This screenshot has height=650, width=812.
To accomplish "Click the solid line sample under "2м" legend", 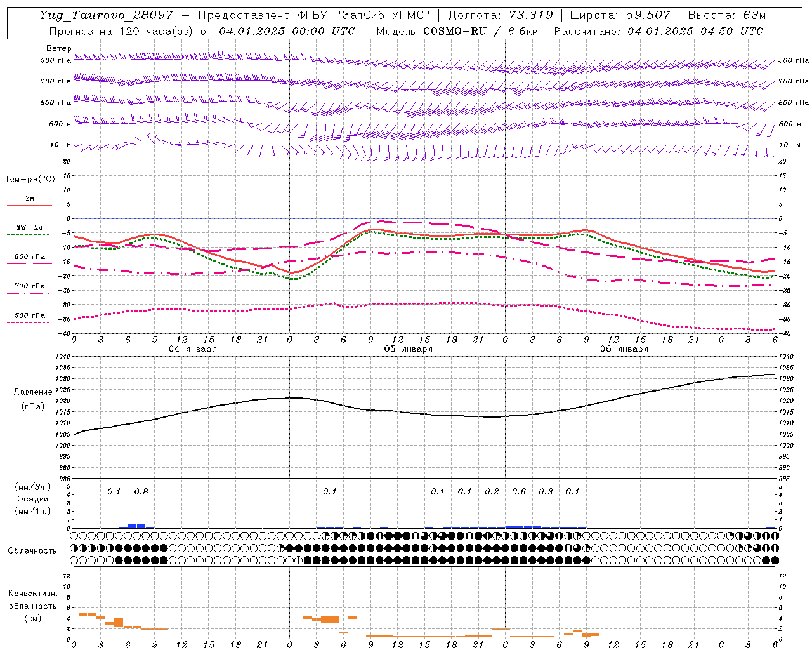I will (x=29, y=205).
